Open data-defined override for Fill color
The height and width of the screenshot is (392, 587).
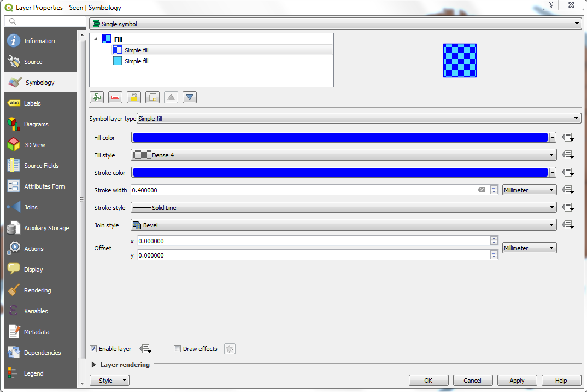coord(568,137)
